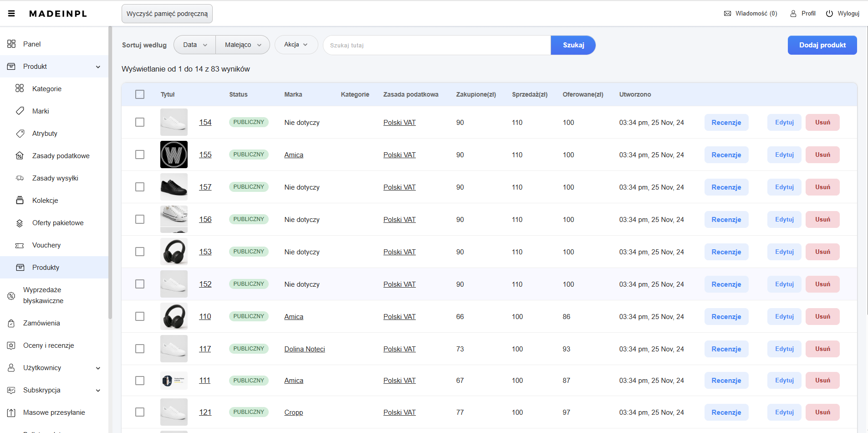
Task: Expand the Akcja dropdown
Action: (x=296, y=45)
